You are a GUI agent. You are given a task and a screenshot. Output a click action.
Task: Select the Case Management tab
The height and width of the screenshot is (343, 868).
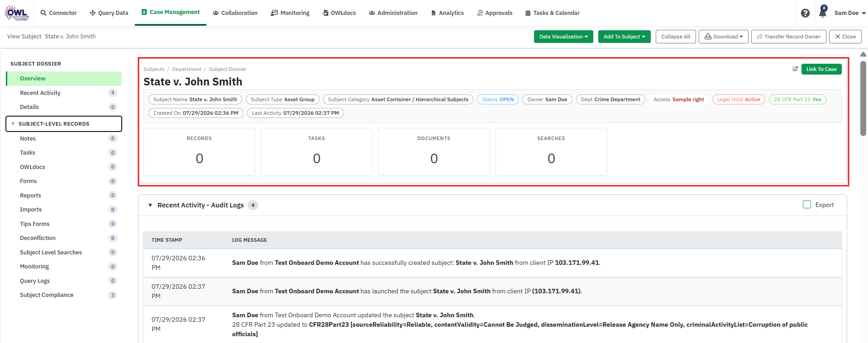point(171,12)
